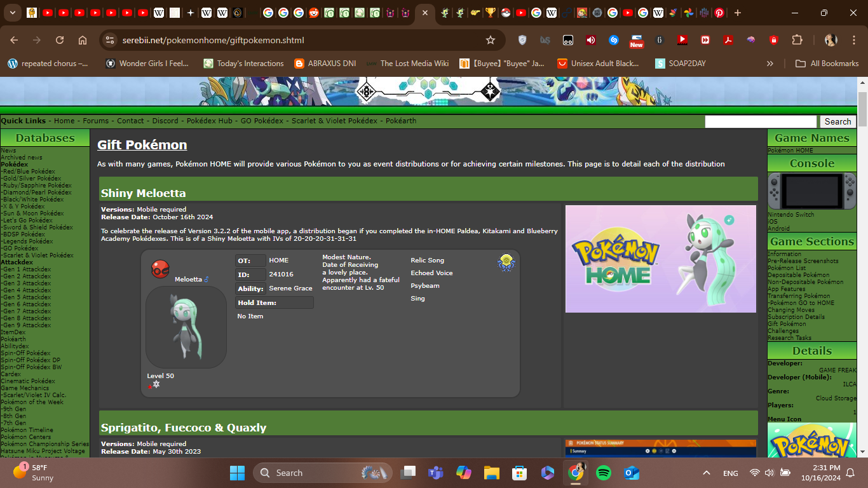
Task: Open The Lost Media Wiki bookmark
Action: click(x=407, y=64)
